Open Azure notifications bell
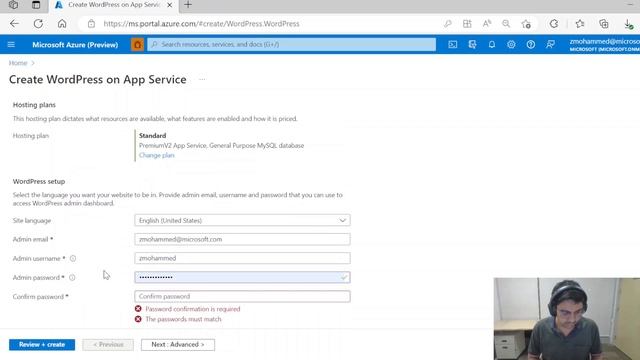The image size is (640, 360). tap(492, 44)
